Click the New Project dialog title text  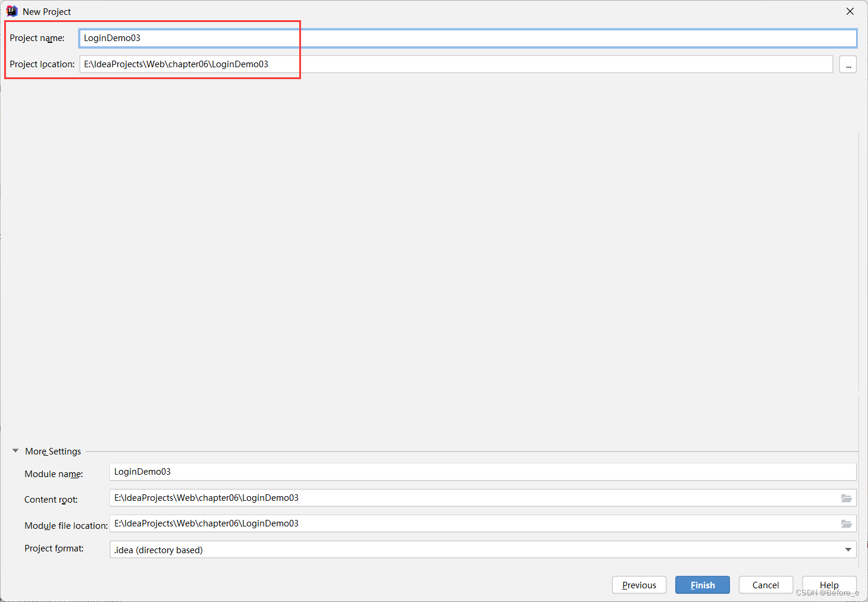[x=46, y=11]
